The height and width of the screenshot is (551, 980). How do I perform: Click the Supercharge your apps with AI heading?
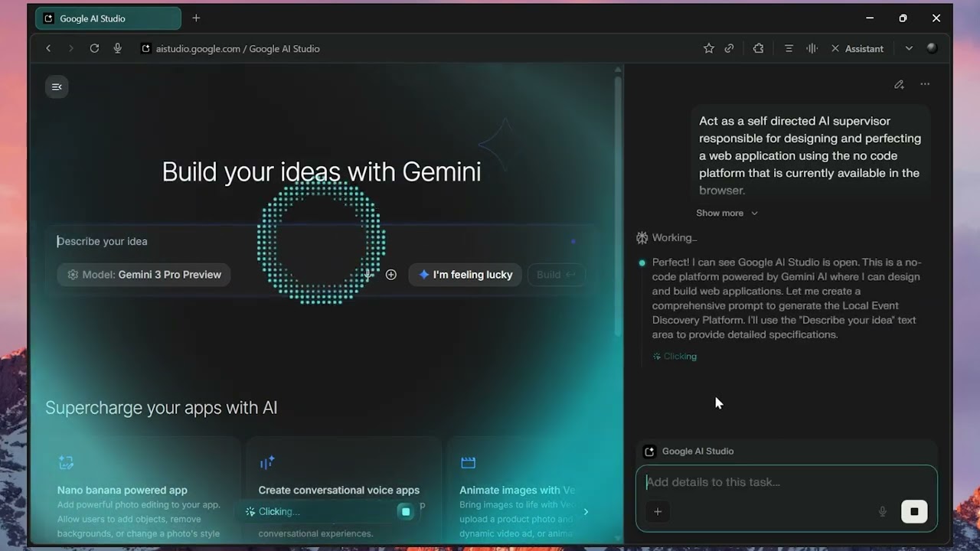(161, 408)
